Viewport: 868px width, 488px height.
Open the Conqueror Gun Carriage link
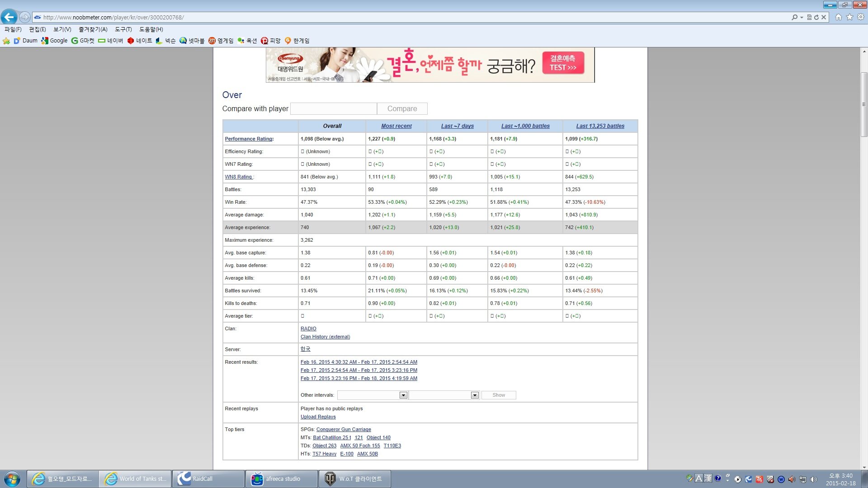344,430
